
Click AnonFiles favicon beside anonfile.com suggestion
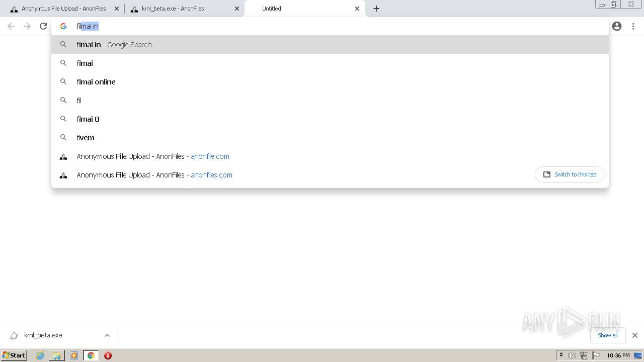coord(63,156)
